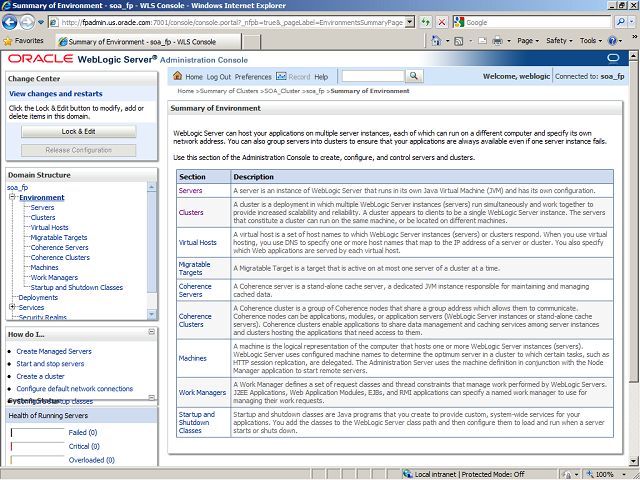Image resolution: width=640 pixels, height=480 pixels.
Task: Open the Safety menu dropdown
Action: click(x=560, y=41)
